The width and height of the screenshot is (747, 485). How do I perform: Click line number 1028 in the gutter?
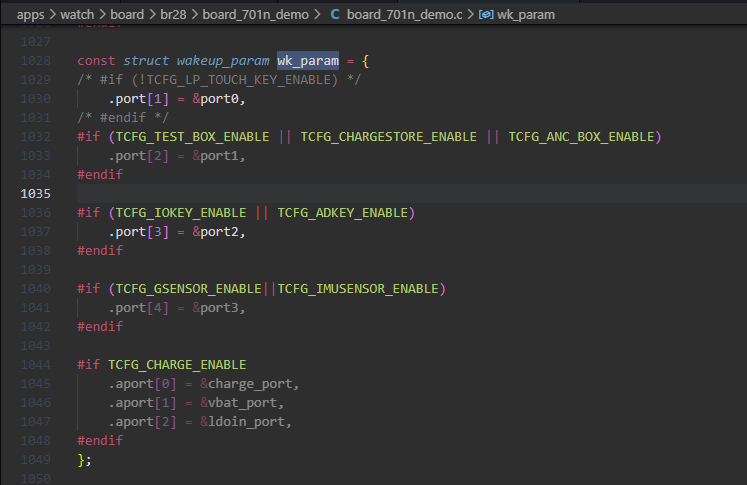point(36,61)
